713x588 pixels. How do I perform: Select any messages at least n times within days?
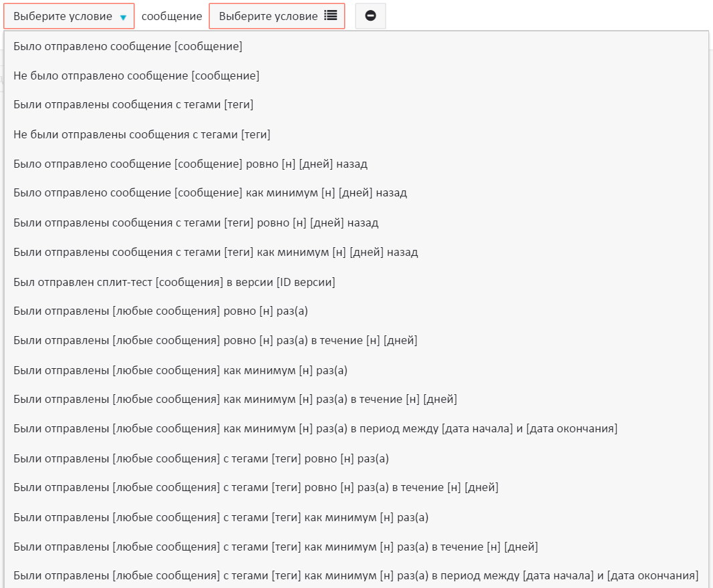[x=235, y=400]
